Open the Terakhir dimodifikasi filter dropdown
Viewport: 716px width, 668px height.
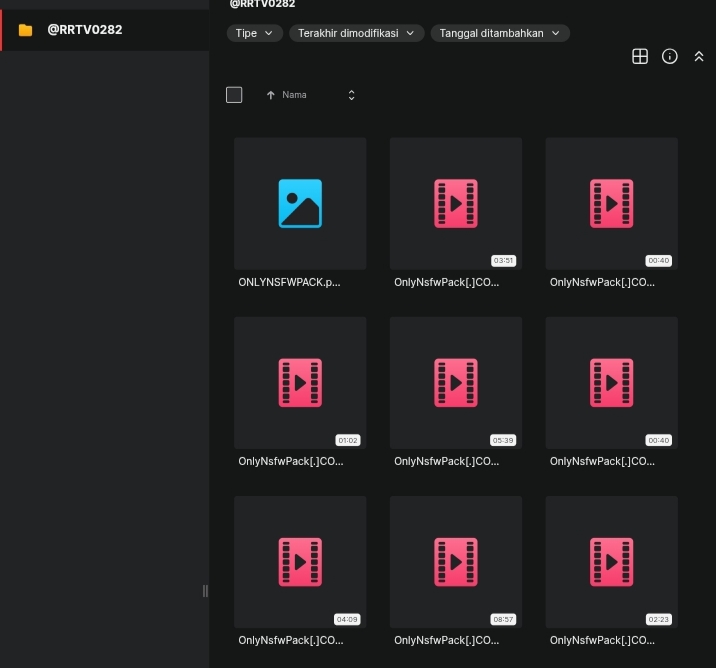[x=357, y=33]
